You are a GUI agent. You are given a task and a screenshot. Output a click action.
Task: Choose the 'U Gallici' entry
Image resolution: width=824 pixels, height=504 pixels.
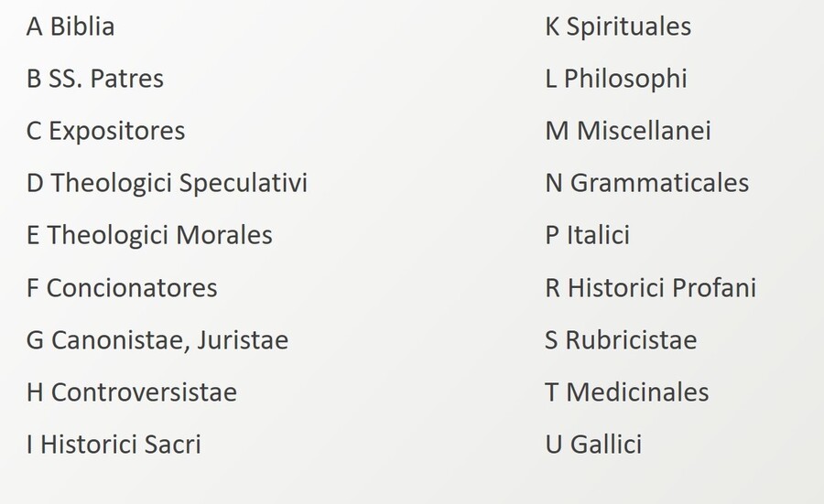click(593, 445)
